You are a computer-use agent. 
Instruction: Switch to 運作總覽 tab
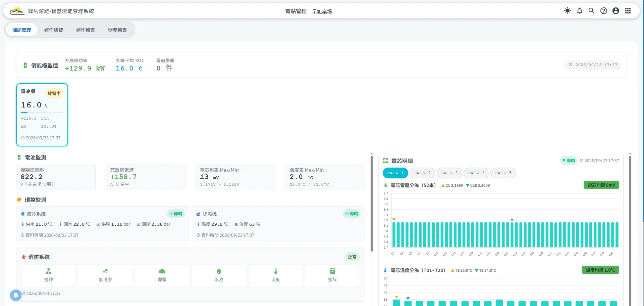(54, 30)
